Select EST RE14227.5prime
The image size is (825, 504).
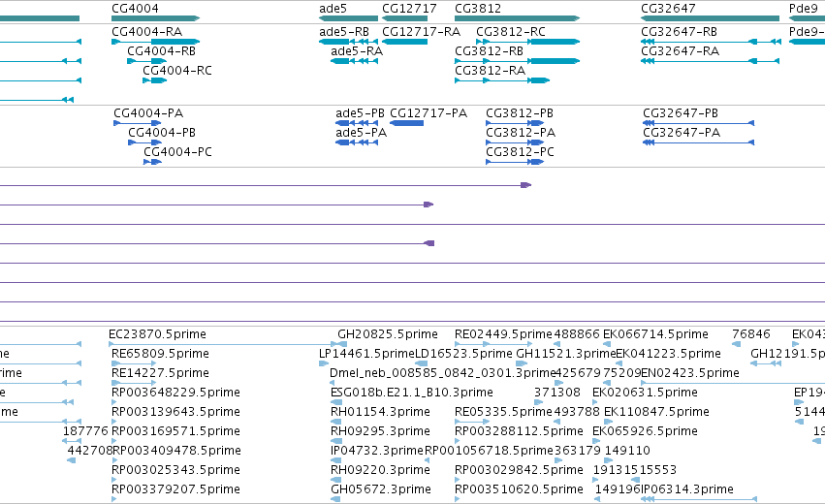click(160, 373)
